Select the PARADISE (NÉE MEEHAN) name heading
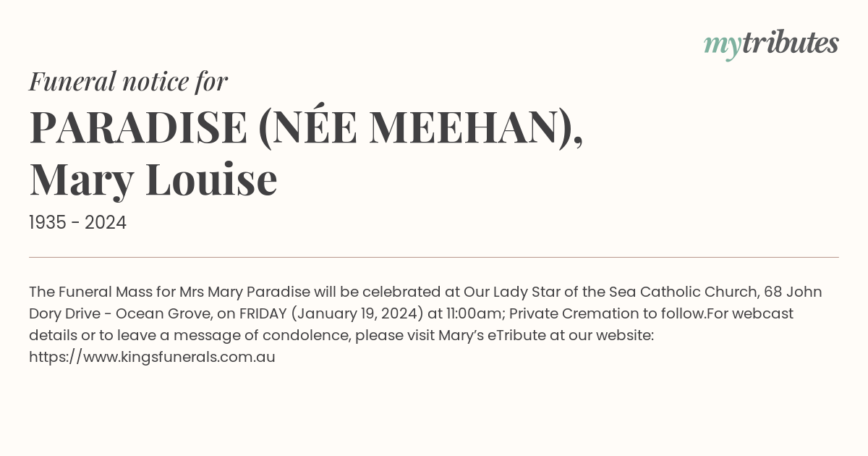 pyautogui.click(x=306, y=127)
